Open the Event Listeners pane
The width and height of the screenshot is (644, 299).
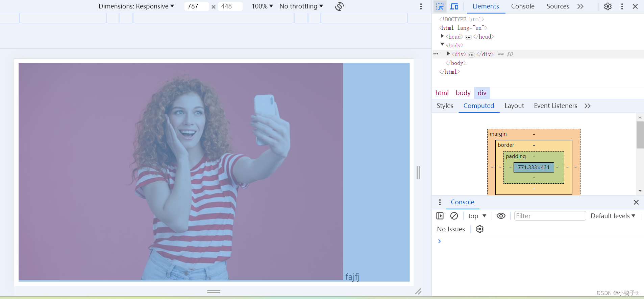(x=555, y=106)
